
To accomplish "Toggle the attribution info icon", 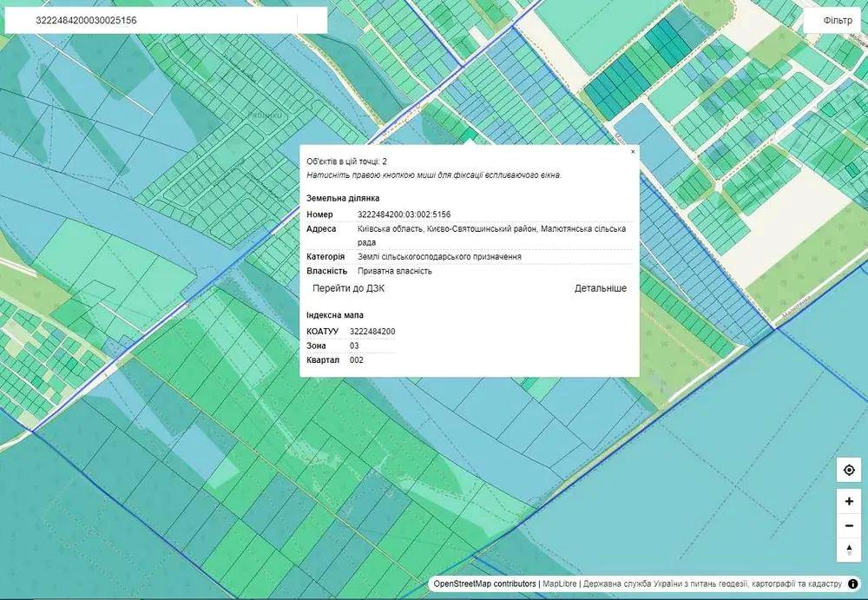I will click(853, 584).
